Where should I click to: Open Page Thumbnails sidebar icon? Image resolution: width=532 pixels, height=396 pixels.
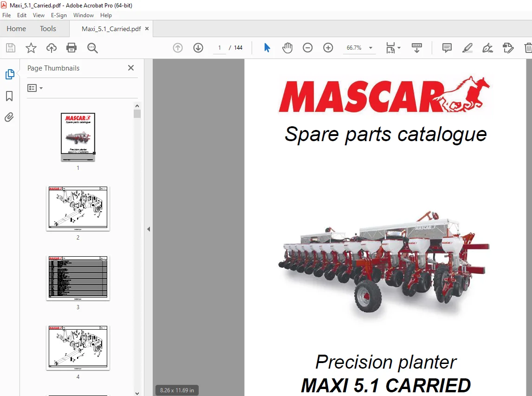pyautogui.click(x=9, y=74)
